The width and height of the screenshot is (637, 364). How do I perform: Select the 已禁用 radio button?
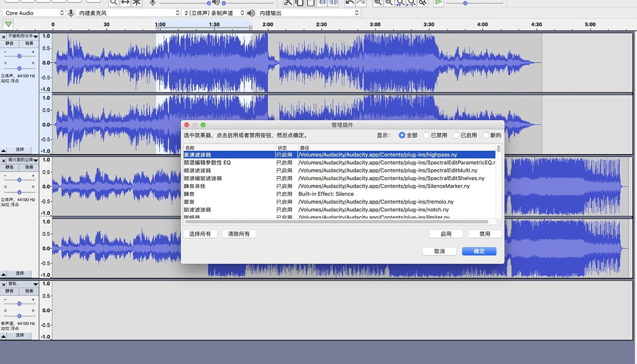click(x=426, y=135)
